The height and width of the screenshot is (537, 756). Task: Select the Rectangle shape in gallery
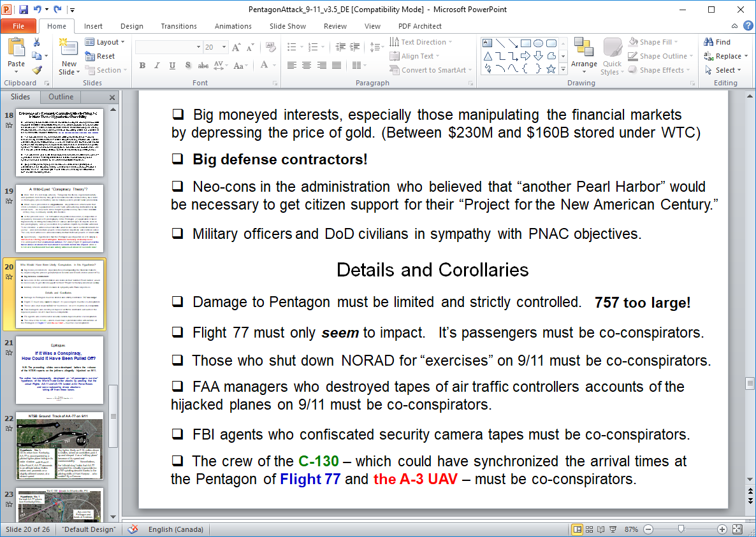pyautogui.click(x=525, y=43)
